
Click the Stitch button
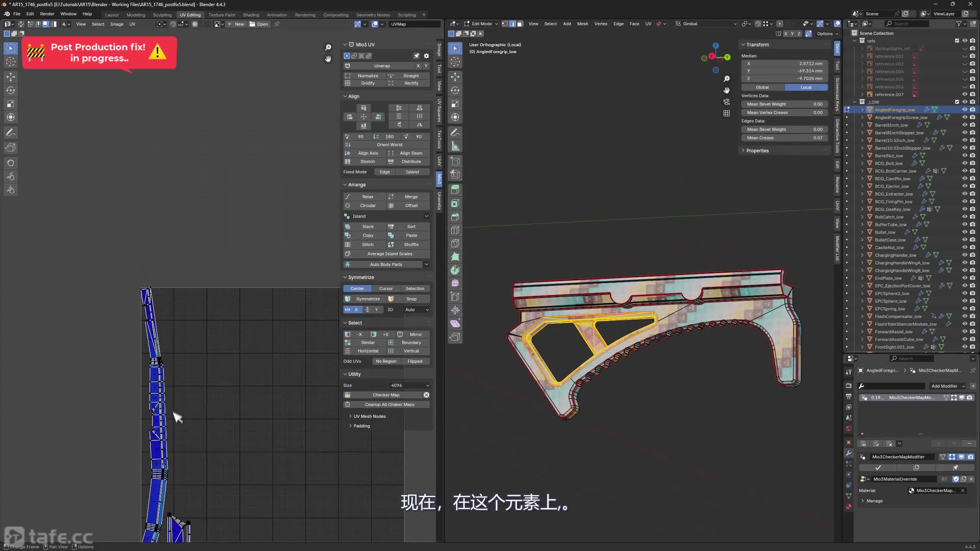pos(364,245)
